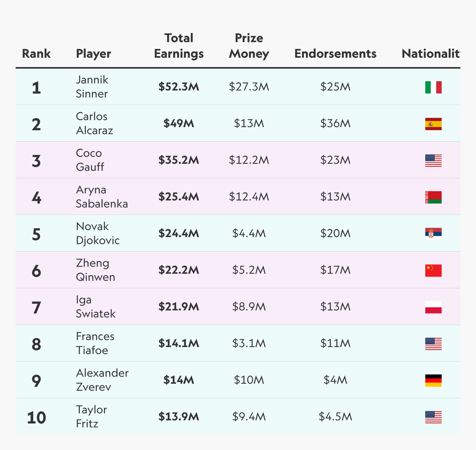This screenshot has width=476, height=450.
Task: Click the Rank column header
Action: tap(36, 53)
